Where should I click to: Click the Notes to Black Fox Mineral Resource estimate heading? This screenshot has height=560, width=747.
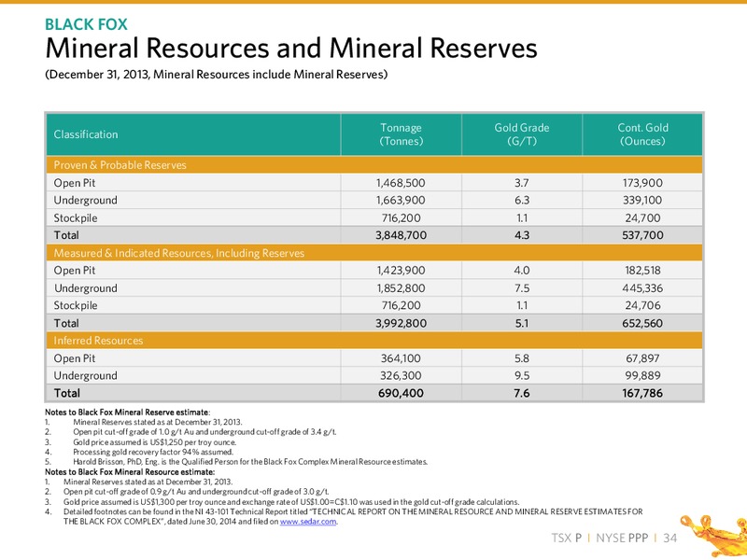[130, 472]
